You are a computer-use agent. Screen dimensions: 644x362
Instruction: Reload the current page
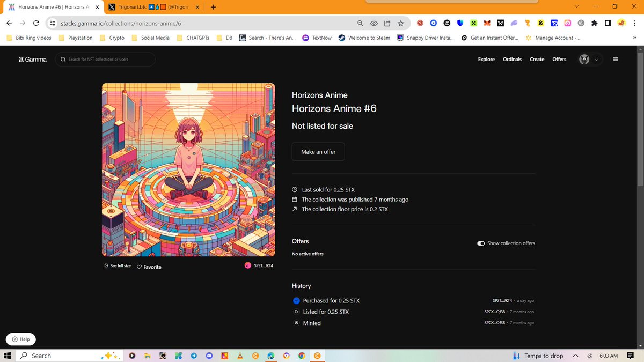tap(36, 23)
